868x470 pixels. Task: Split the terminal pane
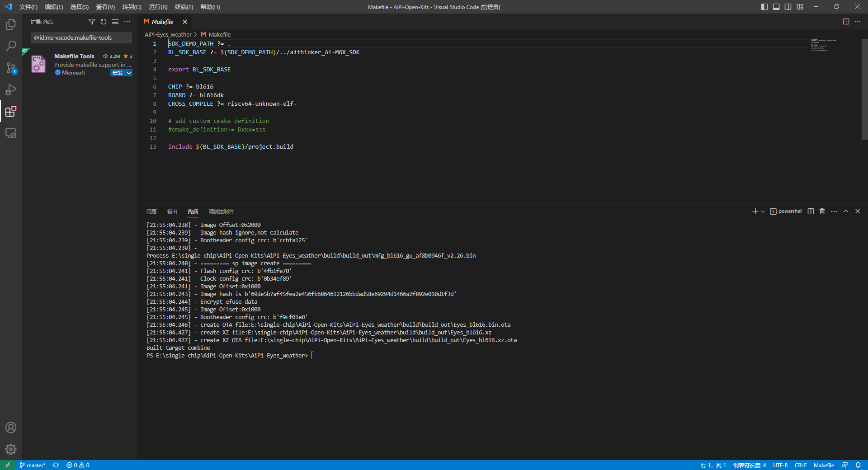pos(811,211)
